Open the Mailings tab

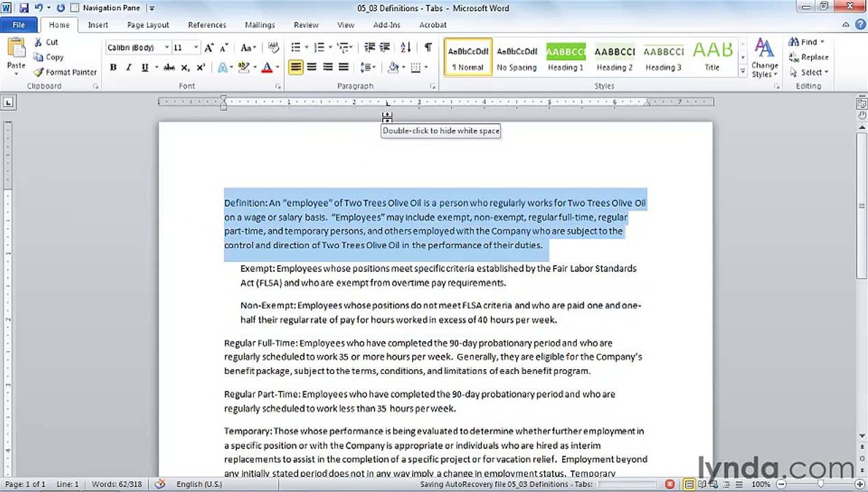point(260,25)
